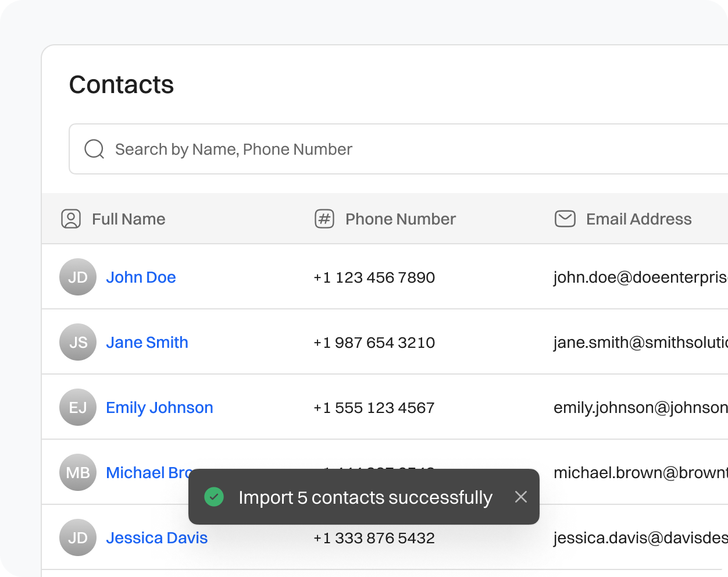Image resolution: width=728 pixels, height=577 pixels.
Task: Open Jane Smith's contact details
Action: pos(147,342)
